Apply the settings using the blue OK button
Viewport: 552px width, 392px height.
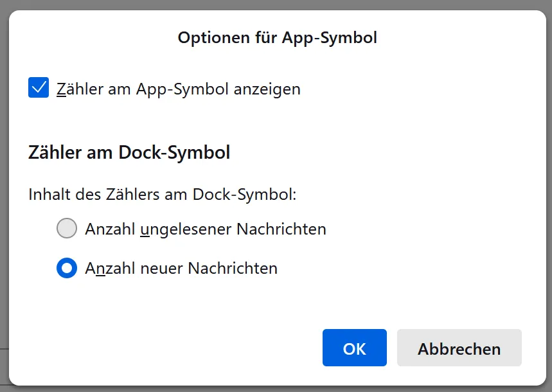click(355, 348)
